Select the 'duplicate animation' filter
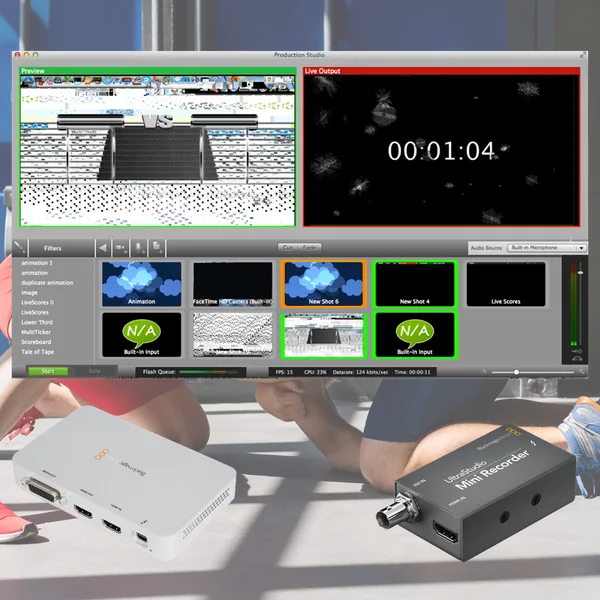 click(47, 283)
